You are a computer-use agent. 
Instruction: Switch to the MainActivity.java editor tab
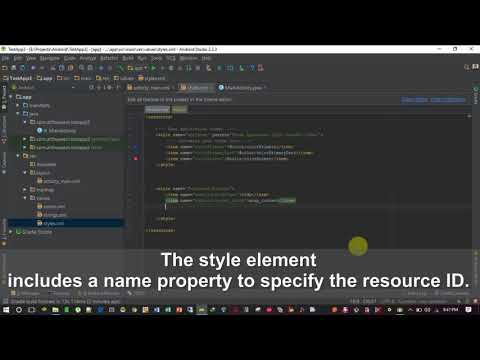(242, 88)
